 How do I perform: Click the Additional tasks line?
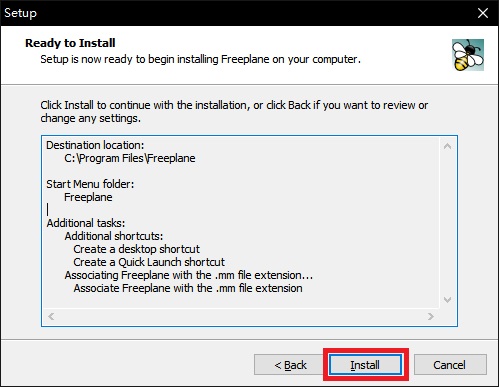pyautogui.click(x=86, y=223)
